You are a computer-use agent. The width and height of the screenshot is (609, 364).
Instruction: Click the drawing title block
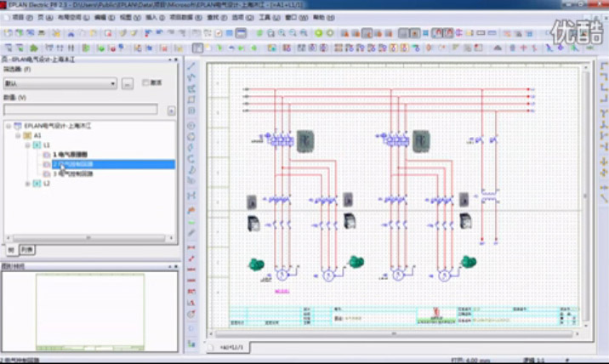point(404,316)
